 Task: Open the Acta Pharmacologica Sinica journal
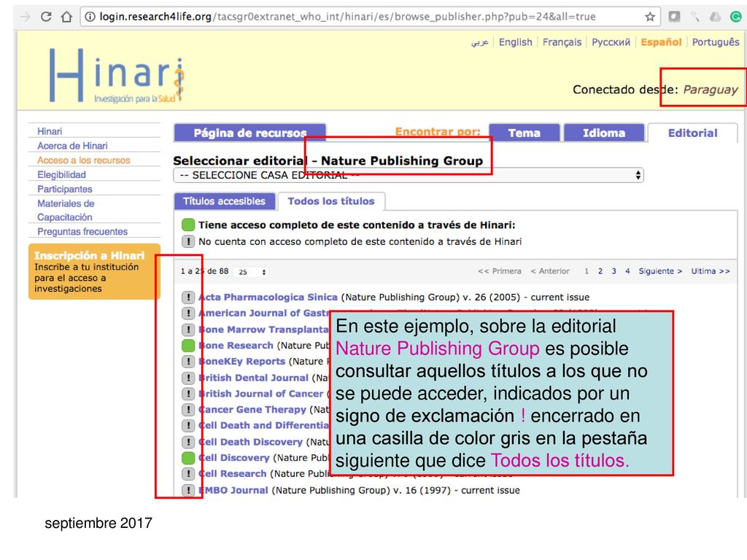tap(268, 297)
